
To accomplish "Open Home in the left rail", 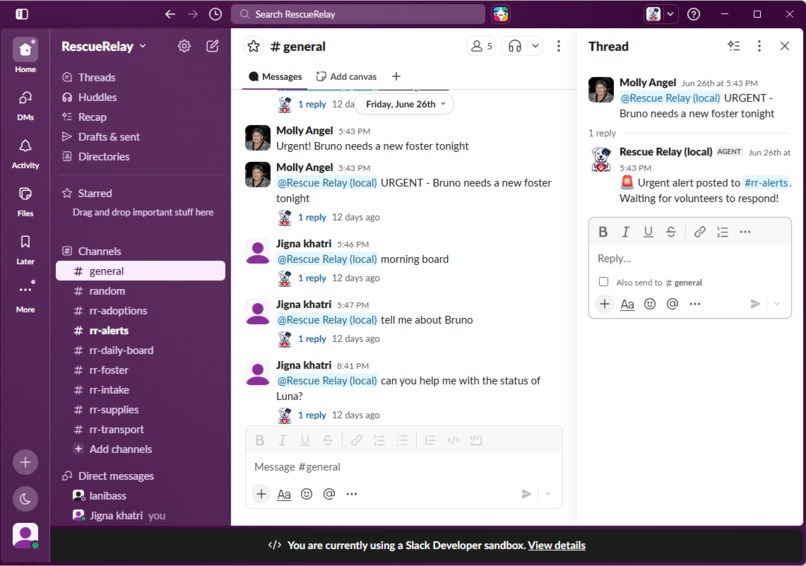I will point(25,56).
